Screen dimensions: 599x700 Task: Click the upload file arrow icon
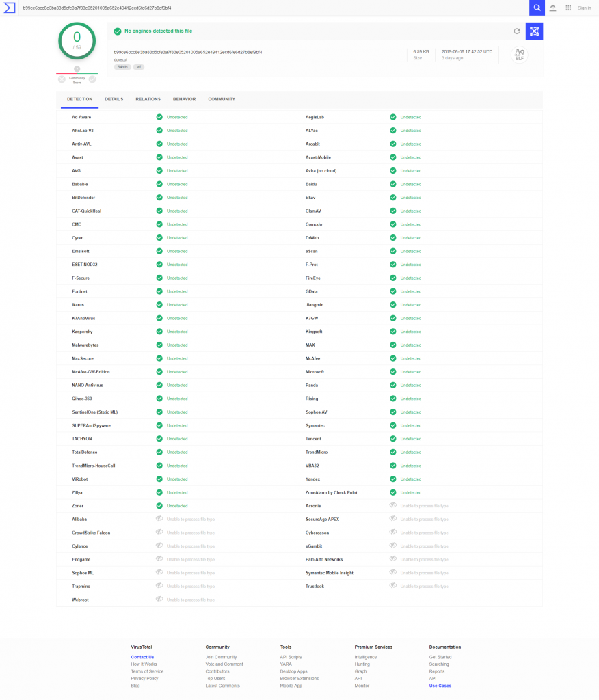(x=553, y=8)
